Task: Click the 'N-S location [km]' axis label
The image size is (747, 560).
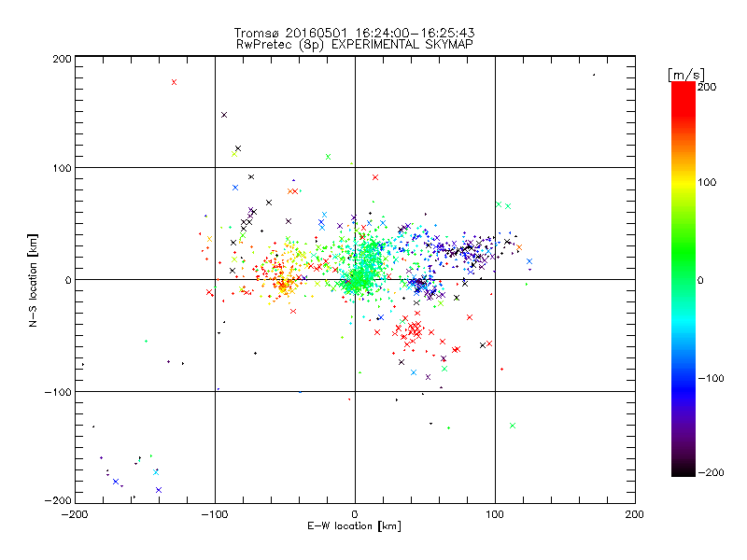Action: point(33,281)
